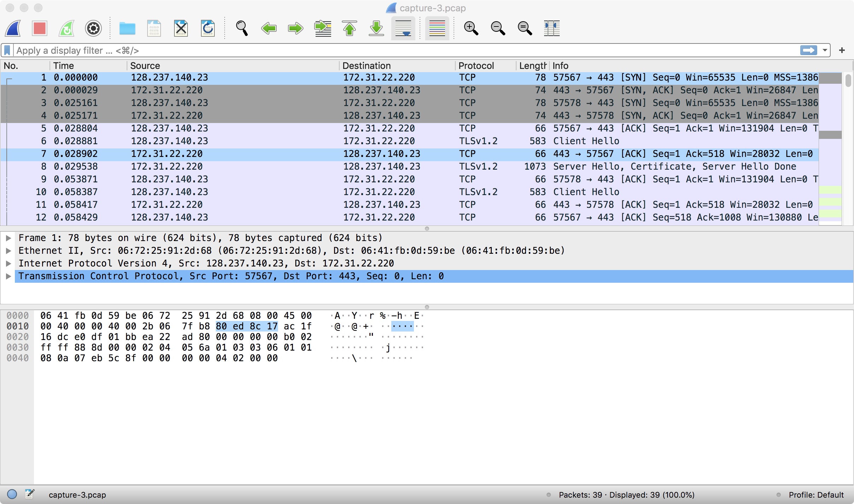Click the intelligent scrollbar minimap
This screenshot has height=504, width=854.
click(830, 148)
